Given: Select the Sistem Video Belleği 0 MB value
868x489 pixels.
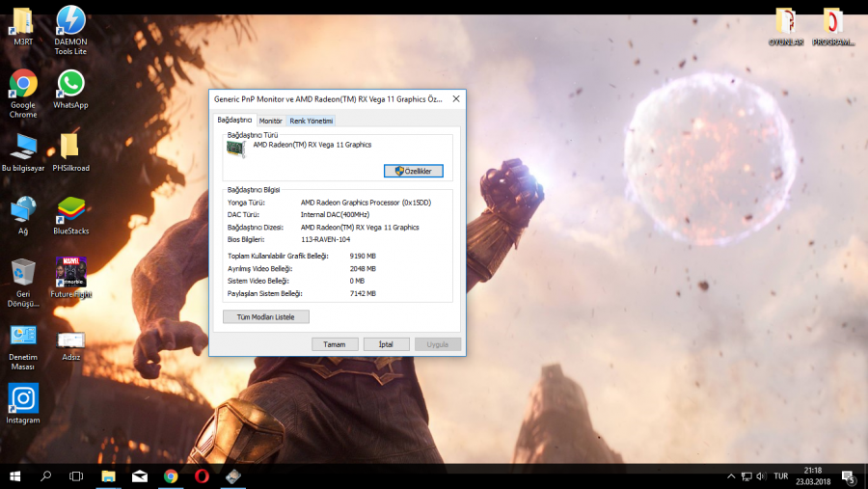Looking at the screenshot, I should (x=357, y=281).
